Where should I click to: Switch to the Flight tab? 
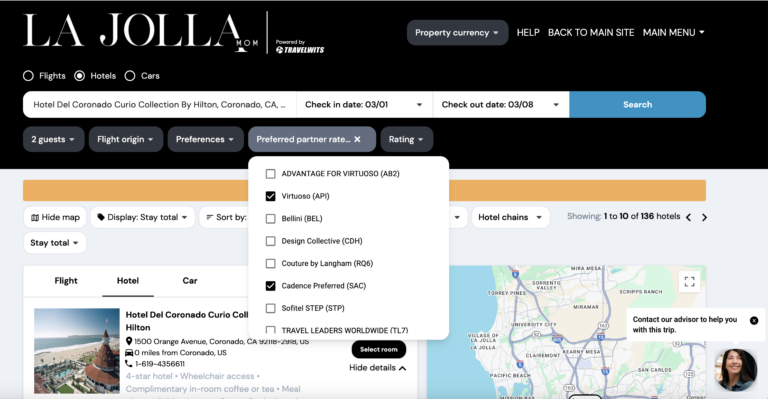[66, 281]
